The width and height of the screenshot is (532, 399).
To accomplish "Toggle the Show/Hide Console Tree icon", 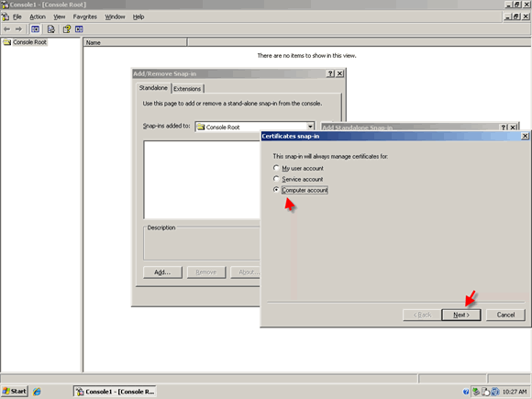I will tap(35, 29).
